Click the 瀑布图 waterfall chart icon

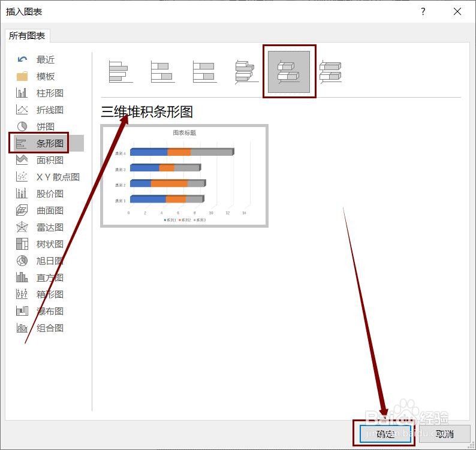click(22, 311)
